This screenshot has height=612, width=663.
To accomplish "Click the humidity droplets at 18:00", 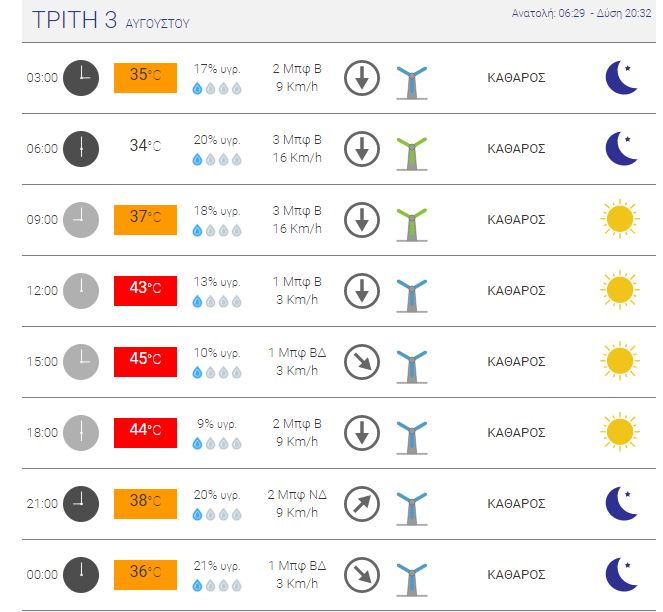I will coord(217,443).
